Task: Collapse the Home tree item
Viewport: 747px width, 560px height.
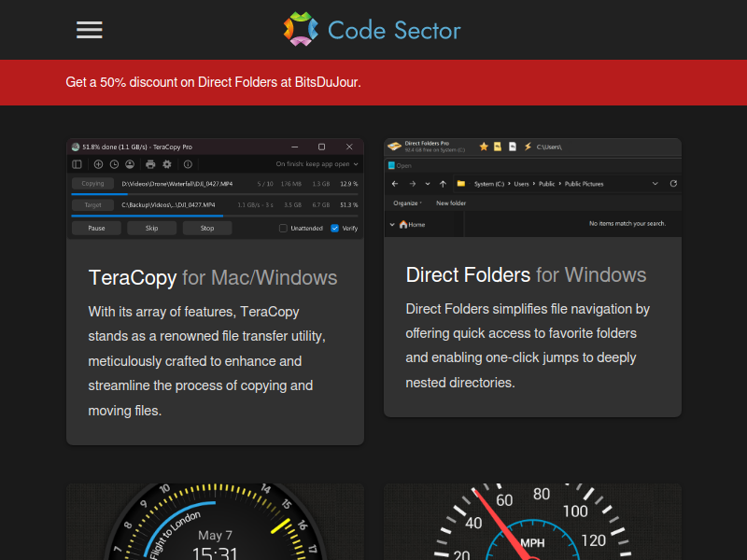Action: pos(391,224)
